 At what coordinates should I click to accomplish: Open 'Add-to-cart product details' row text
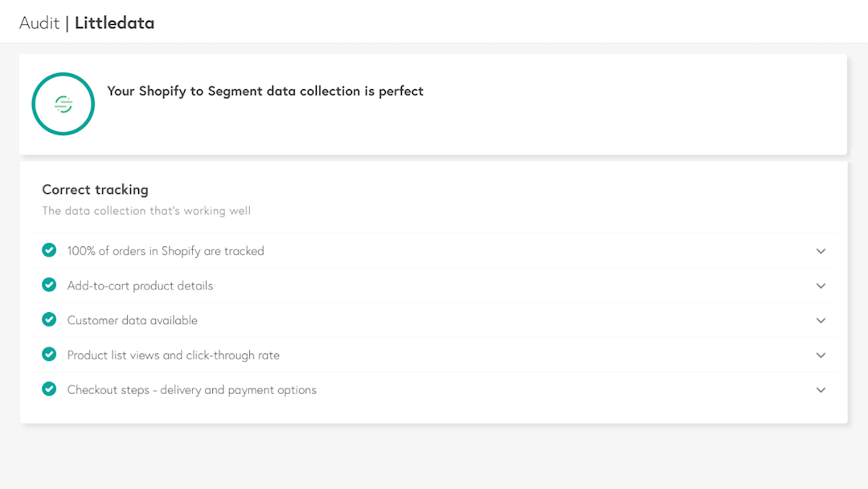140,286
